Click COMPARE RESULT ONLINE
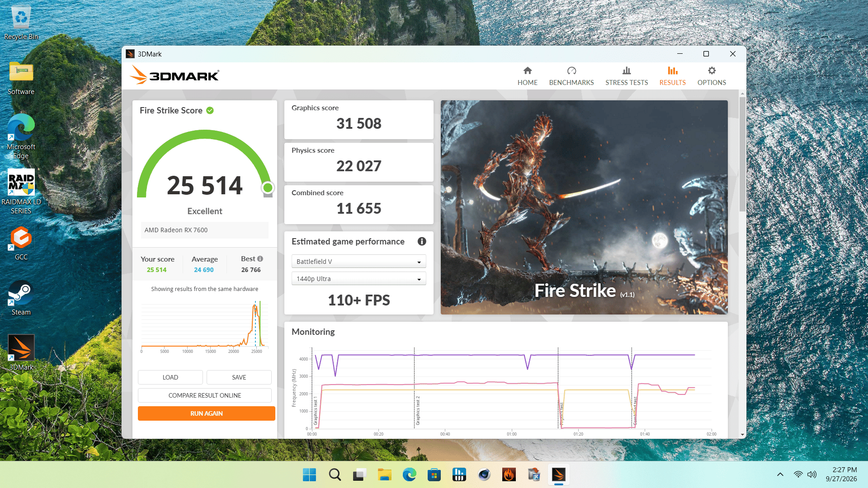868x488 pixels. 204,395
